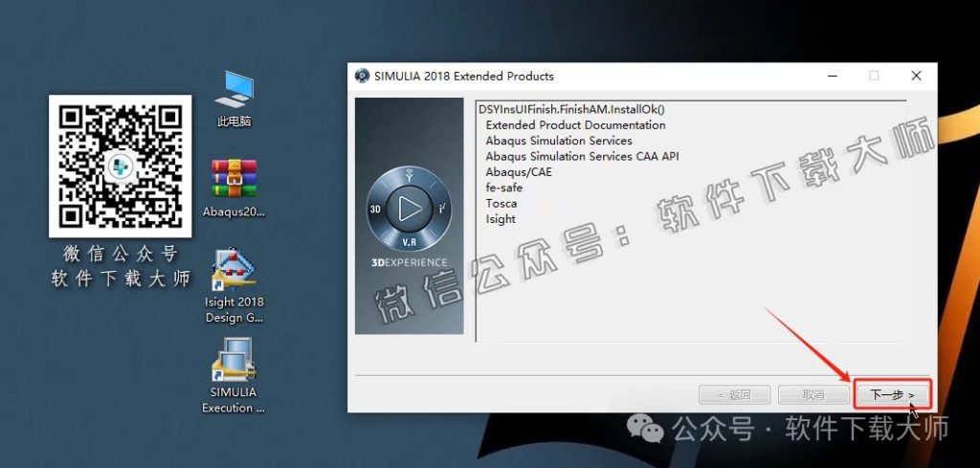This screenshot has width=980, height=468.
Task: Click the 3DEXPERIENCE logo text
Action: [x=410, y=262]
